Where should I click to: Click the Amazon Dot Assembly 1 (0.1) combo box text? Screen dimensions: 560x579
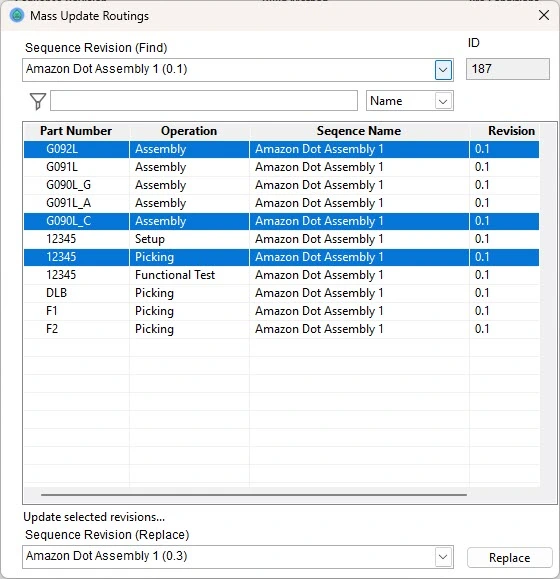[x=106, y=69]
